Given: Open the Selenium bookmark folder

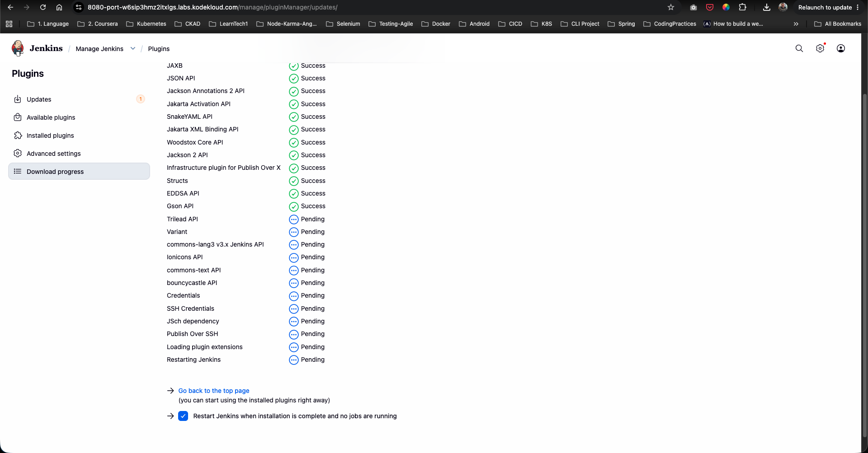Looking at the screenshot, I should click(x=343, y=24).
